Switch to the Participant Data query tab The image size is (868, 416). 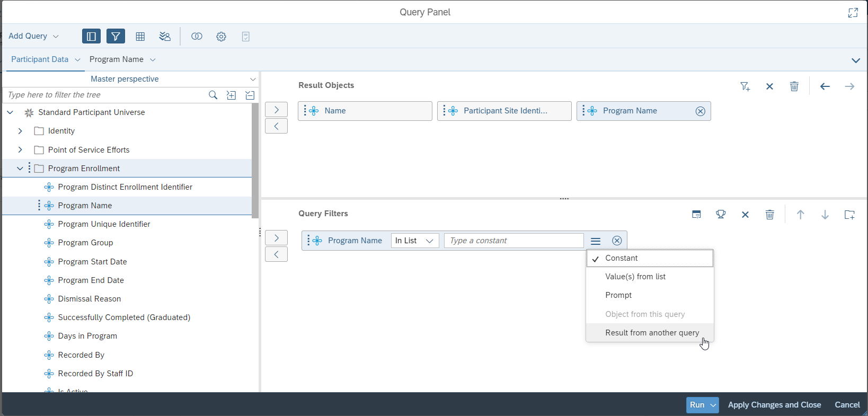(40, 59)
